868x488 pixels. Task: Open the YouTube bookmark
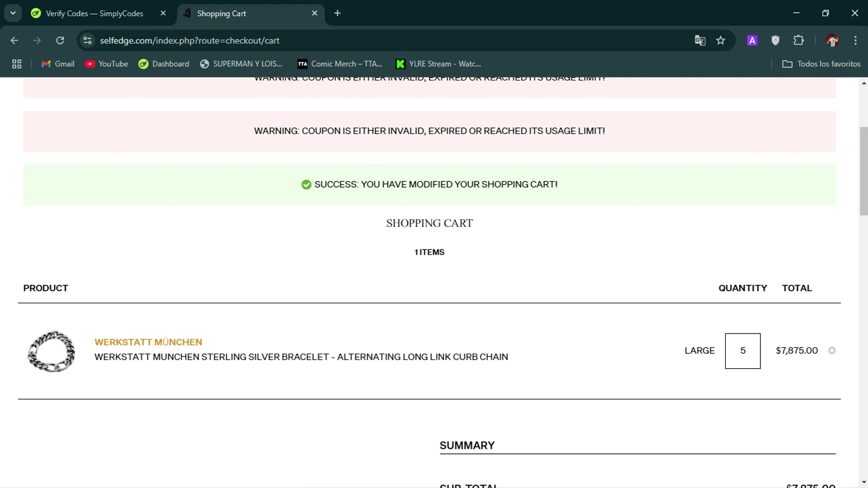click(x=106, y=64)
